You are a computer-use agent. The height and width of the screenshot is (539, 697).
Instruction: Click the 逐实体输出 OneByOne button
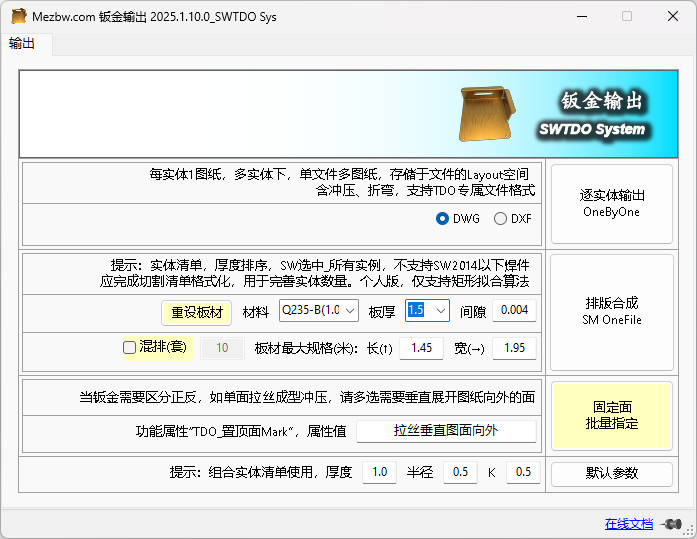click(x=611, y=203)
